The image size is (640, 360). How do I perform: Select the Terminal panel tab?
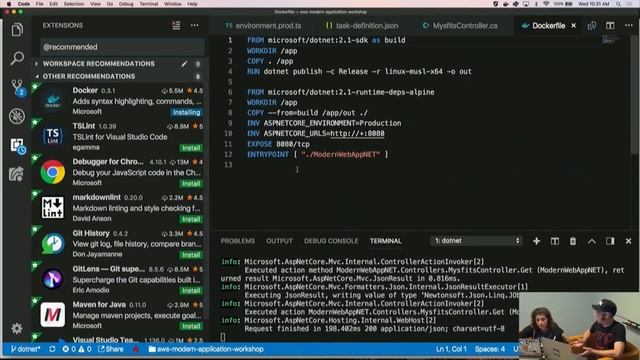[386, 241]
